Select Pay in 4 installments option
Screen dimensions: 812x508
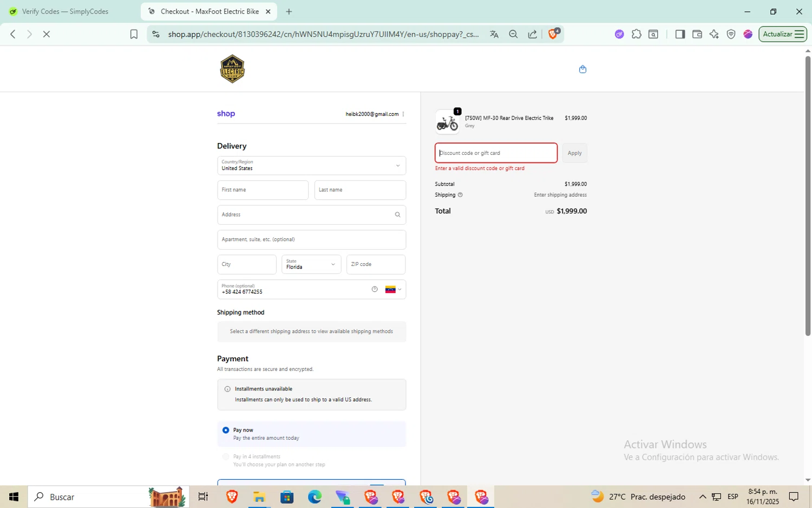[226, 457]
